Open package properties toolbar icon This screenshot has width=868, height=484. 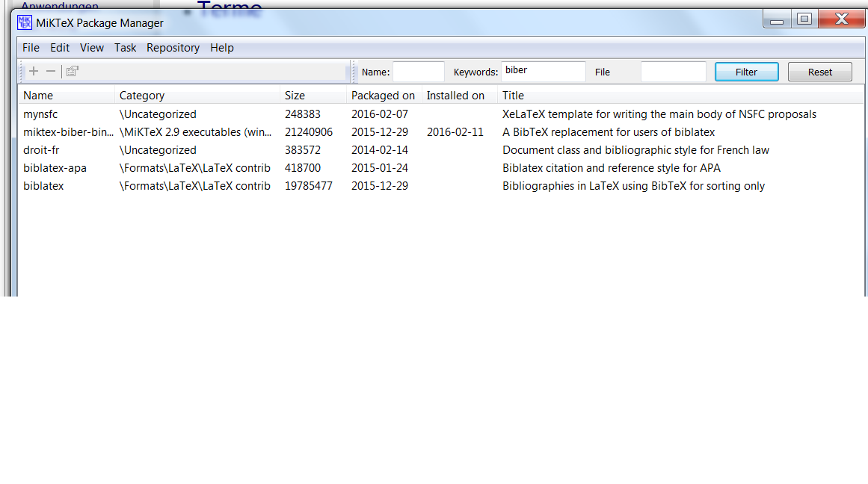73,72
